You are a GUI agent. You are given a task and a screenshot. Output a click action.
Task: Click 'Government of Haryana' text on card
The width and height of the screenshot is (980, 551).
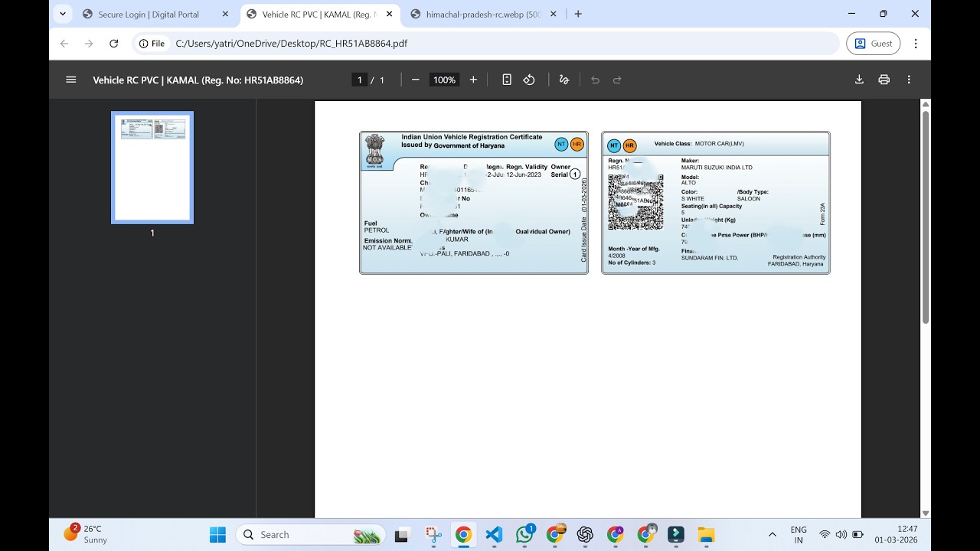click(x=469, y=145)
